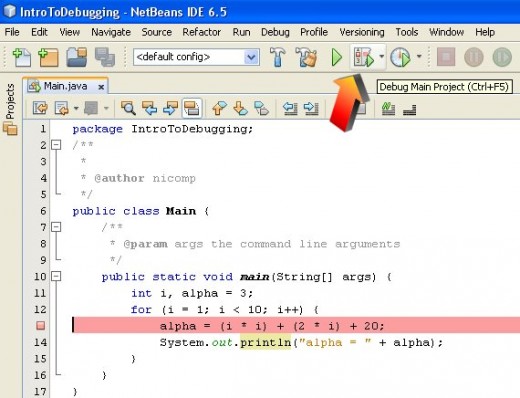The height and width of the screenshot is (398, 520).
Task: Collapse the Javadoc comment fold at line 2
Action: [x=56, y=145]
